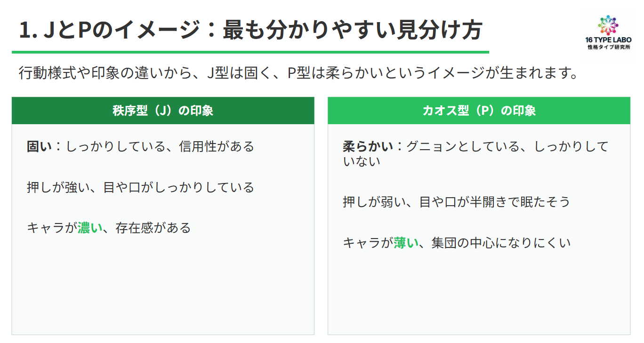The image size is (644, 343).
Task: Click the subtitle sentence starting with 行動様式
Action: click(x=298, y=73)
